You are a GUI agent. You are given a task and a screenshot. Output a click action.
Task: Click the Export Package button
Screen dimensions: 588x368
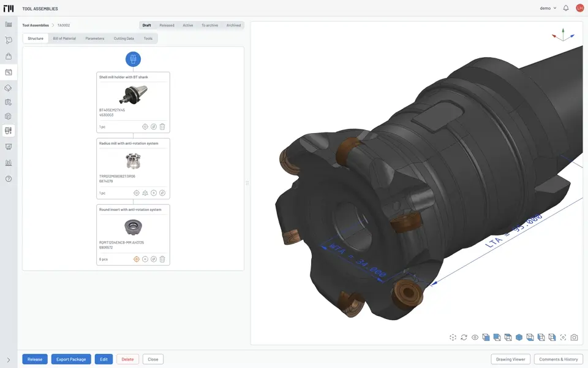click(x=71, y=359)
